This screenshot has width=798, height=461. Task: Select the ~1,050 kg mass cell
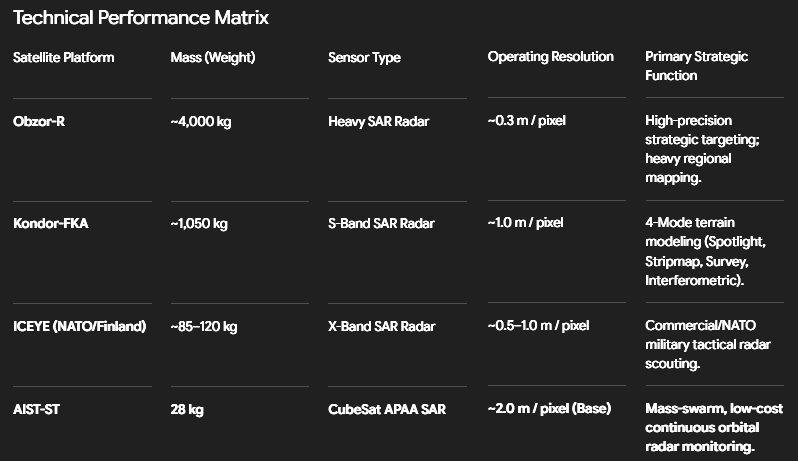click(199, 223)
